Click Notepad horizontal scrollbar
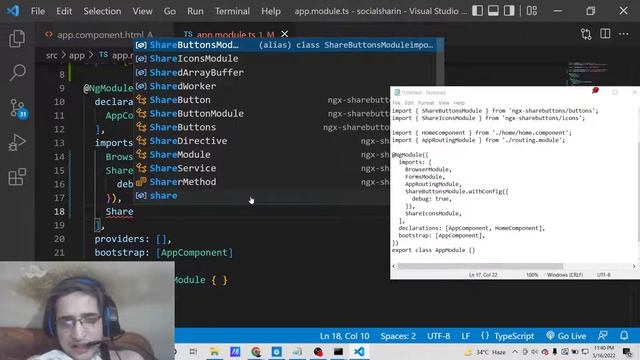640x360 pixels. point(480,266)
